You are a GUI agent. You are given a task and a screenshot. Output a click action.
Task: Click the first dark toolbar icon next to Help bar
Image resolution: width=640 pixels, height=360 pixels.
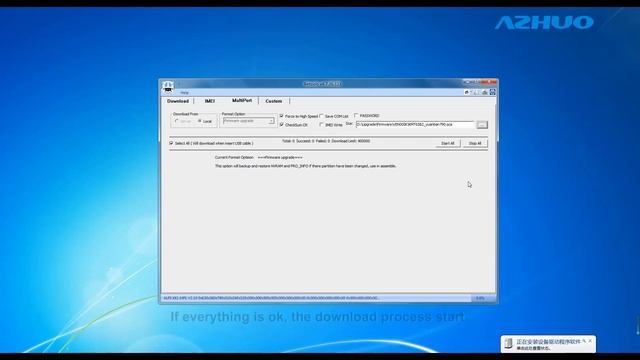coord(467,93)
